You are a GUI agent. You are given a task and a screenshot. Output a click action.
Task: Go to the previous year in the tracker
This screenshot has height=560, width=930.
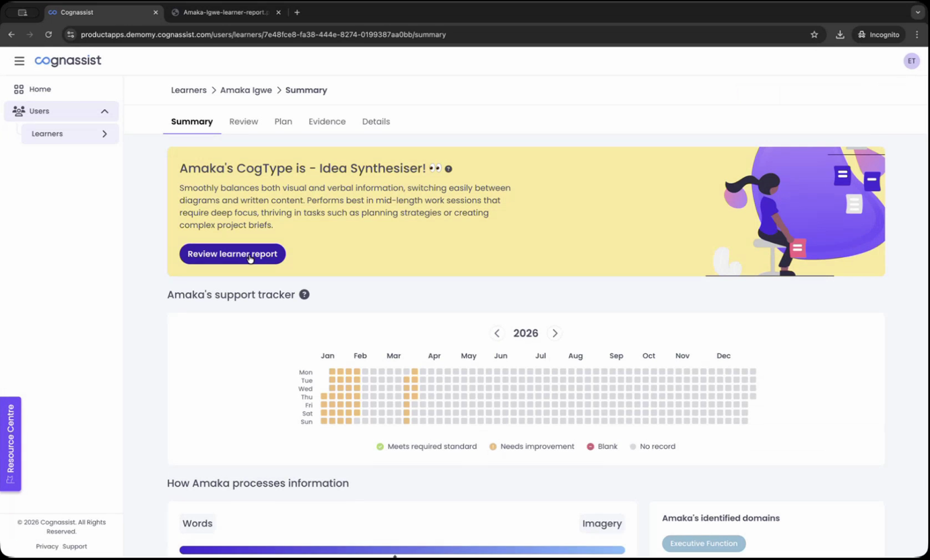[x=497, y=333]
